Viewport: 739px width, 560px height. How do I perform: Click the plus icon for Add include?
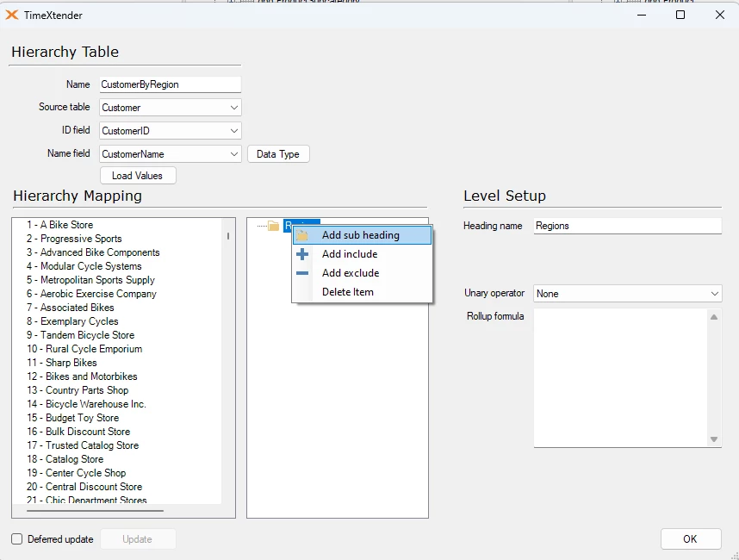(x=302, y=254)
